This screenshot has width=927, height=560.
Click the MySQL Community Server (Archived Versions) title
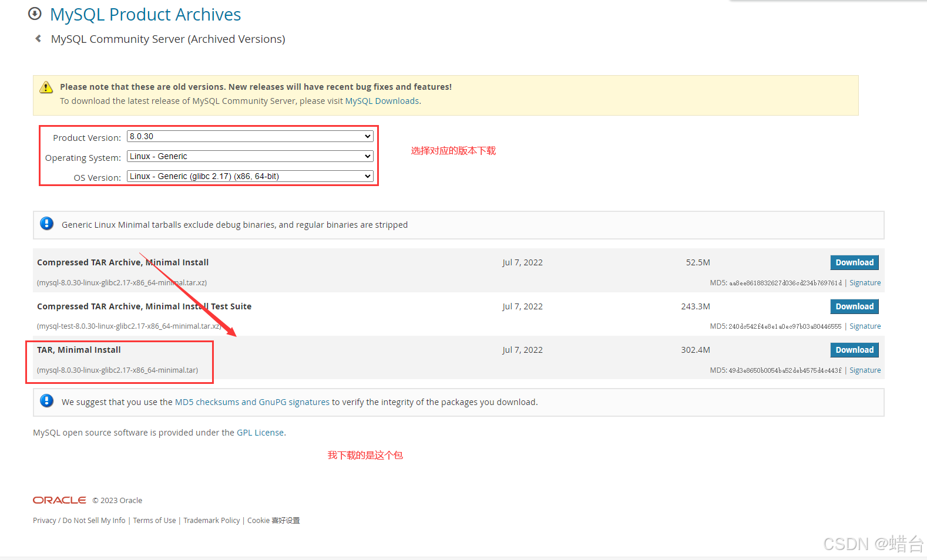click(168, 39)
